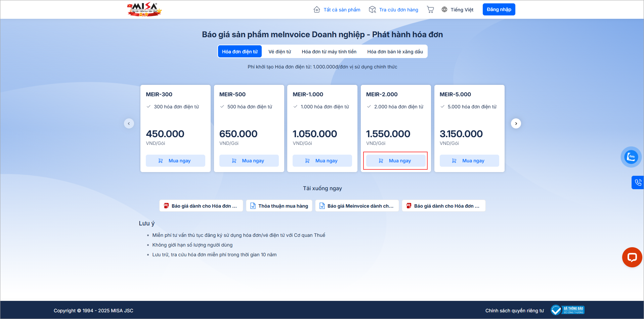Click the 5.000 hóa đơn điện tử feature

click(472, 107)
